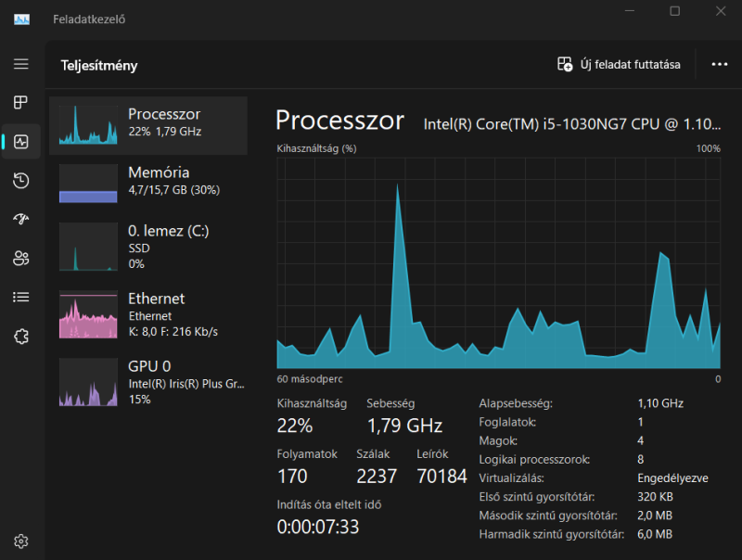This screenshot has height=560, width=742.
Task: Open the hamburger navigation menu
Action: pyautogui.click(x=20, y=64)
